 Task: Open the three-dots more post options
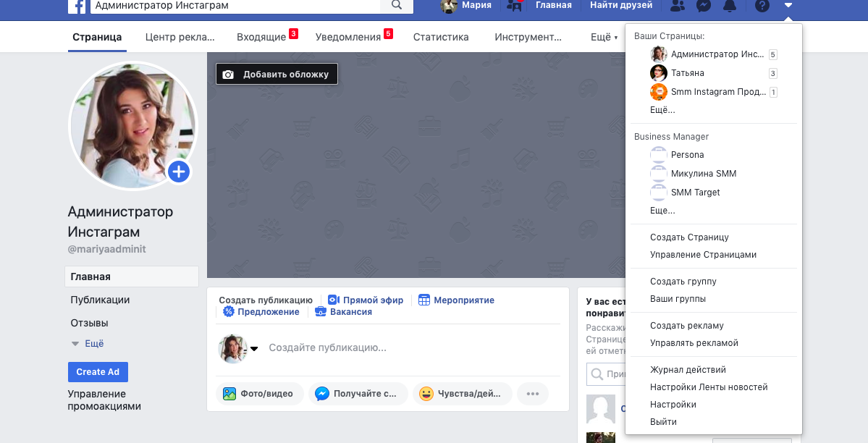pyautogui.click(x=533, y=394)
